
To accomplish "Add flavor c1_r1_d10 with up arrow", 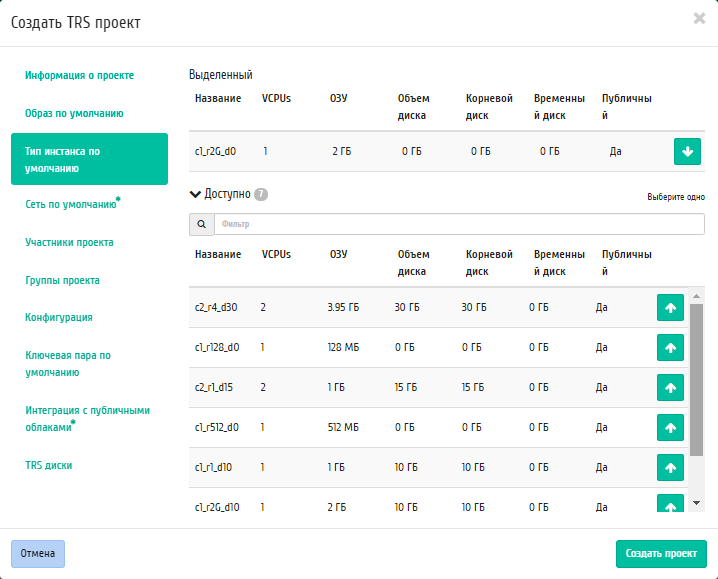I will coord(670,467).
